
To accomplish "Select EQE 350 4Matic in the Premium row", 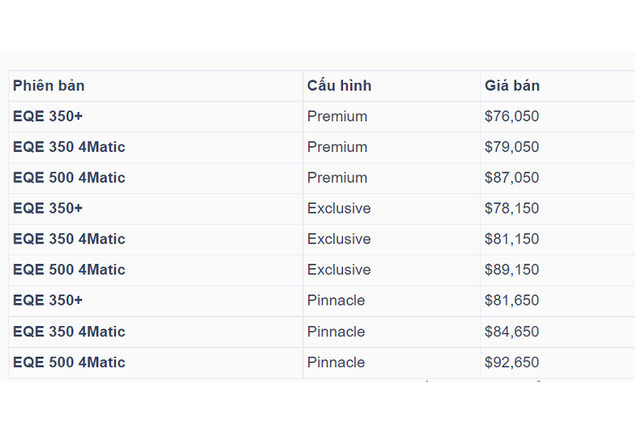I will pyautogui.click(x=69, y=147).
